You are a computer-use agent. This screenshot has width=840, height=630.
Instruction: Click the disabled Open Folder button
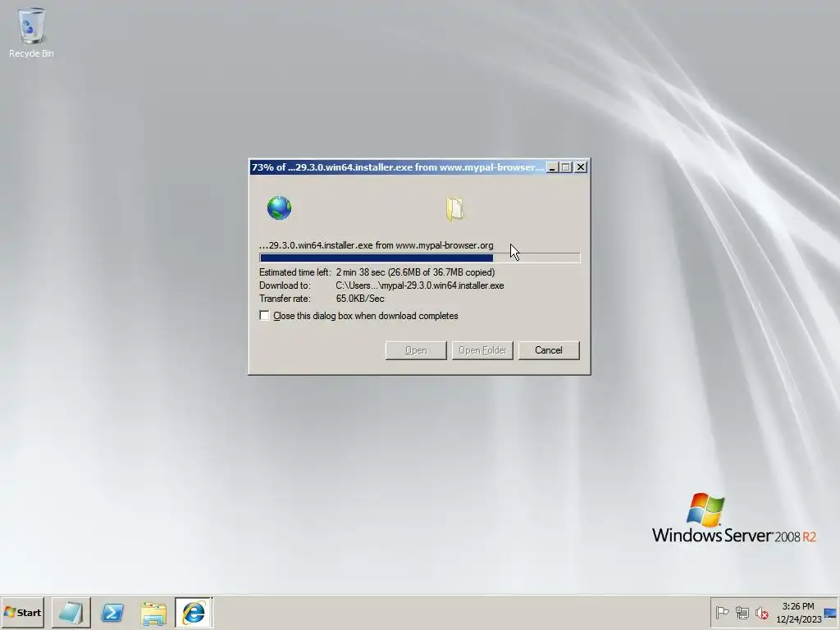point(482,350)
